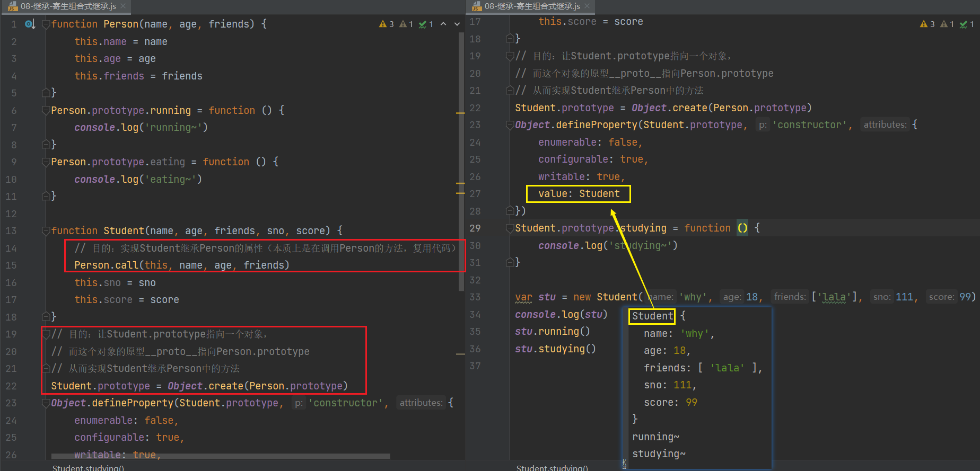Viewport: 980px width, 471px height.
Task: Click Object.create statement in right pane line 22
Action: point(663,108)
